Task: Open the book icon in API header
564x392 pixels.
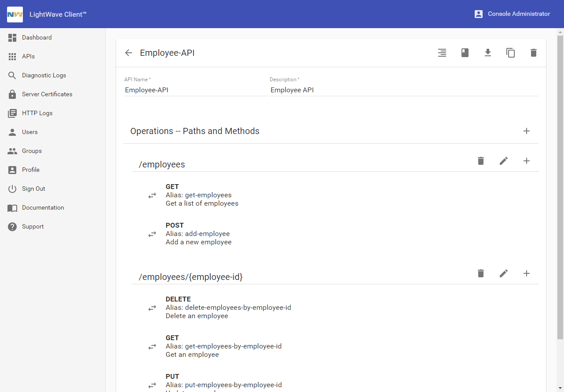Action: (465, 53)
